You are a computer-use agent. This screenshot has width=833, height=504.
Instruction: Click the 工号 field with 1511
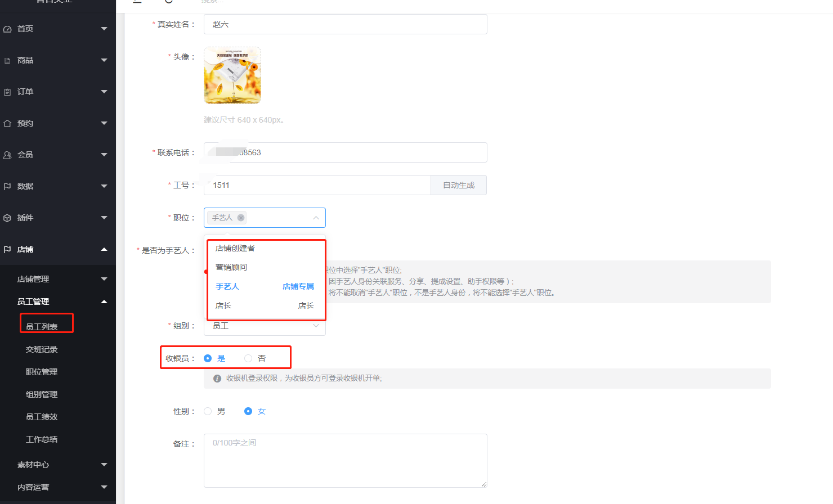click(317, 185)
